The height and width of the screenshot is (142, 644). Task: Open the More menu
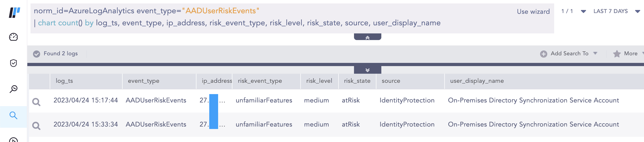630,53
